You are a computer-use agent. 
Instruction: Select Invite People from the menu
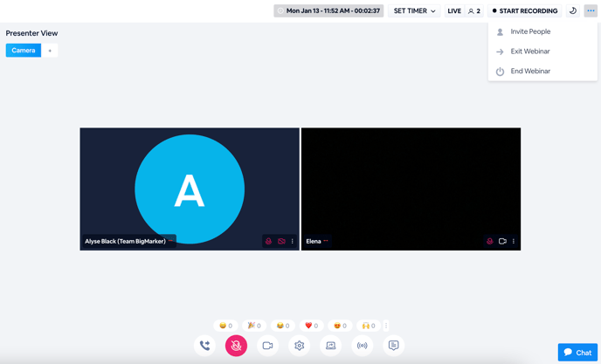[542, 31]
